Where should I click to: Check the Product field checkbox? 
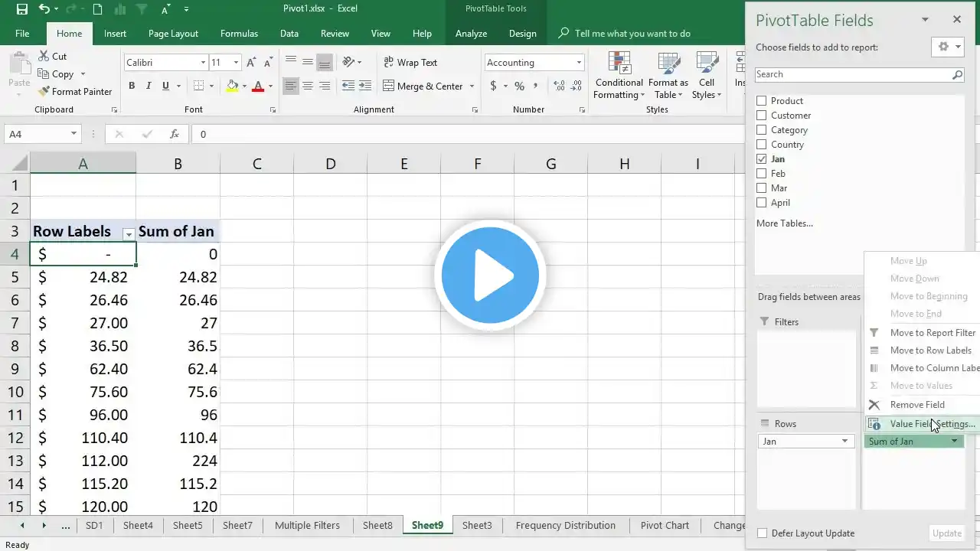pyautogui.click(x=761, y=101)
